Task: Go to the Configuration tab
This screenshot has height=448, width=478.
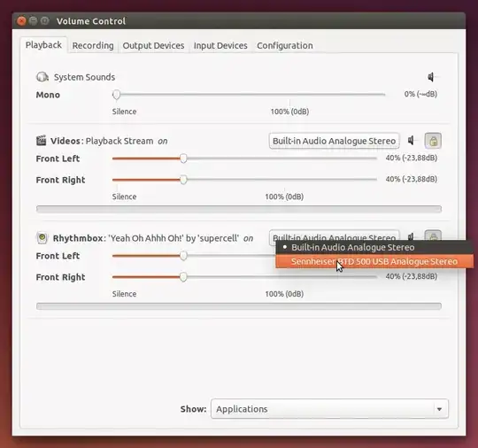Action: click(285, 46)
